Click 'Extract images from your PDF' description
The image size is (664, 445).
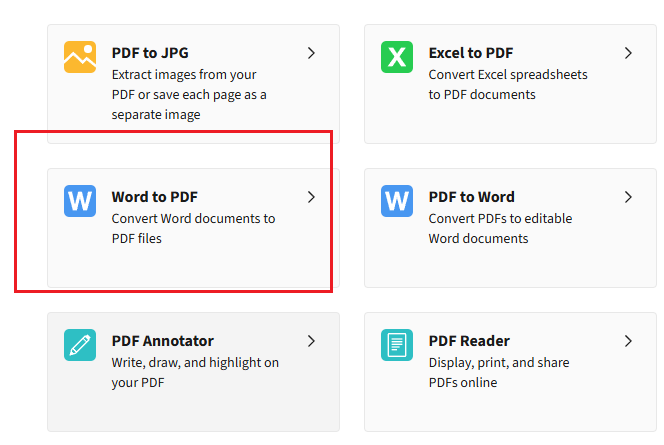coord(189,94)
